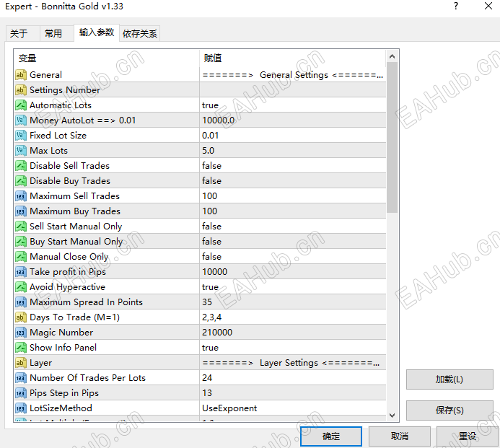Click the bool icon beside Disable Buy Trades
Image resolution: width=500 pixels, height=448 pixels.
click(21, 181)
